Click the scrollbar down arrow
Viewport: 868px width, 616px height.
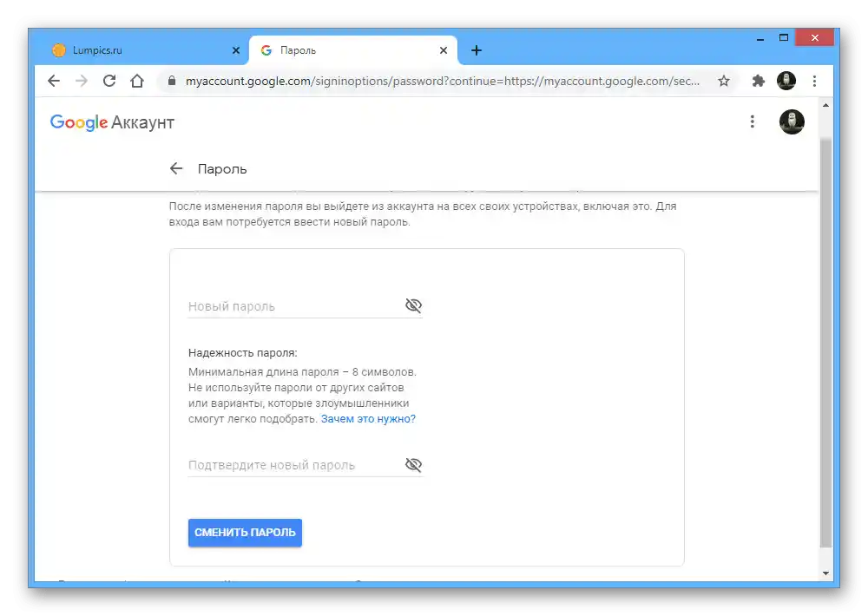click(x=825, y=573)
